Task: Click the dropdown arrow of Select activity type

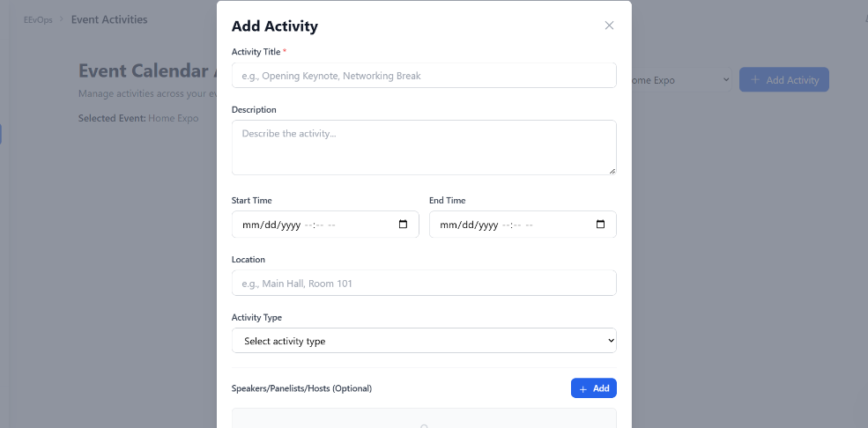Action: click(611, 341)
